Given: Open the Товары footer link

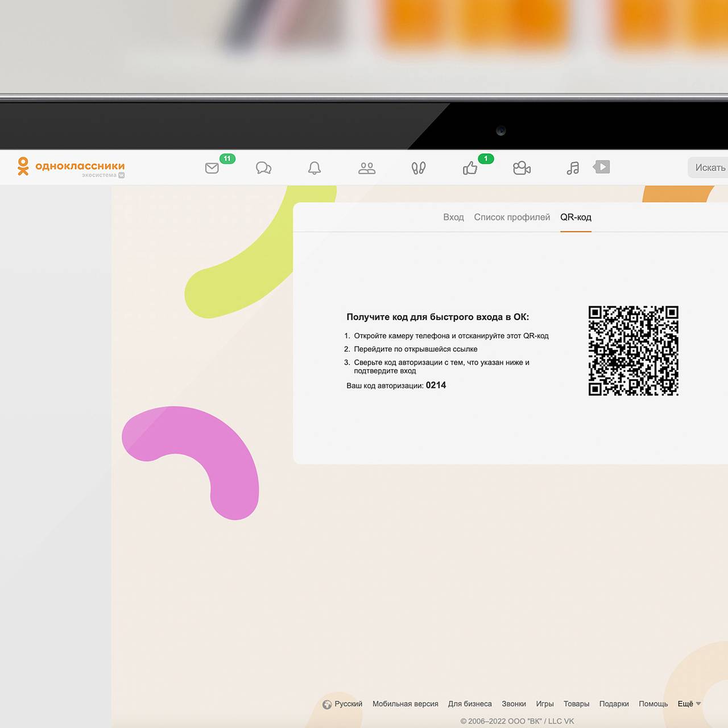Looking at the screenshot, I should coord(576,704).
